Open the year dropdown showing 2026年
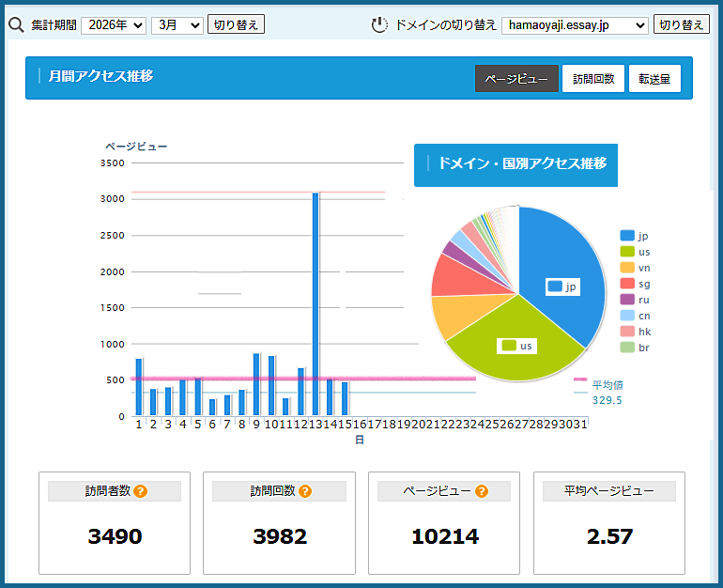 [x=114, y=24]
